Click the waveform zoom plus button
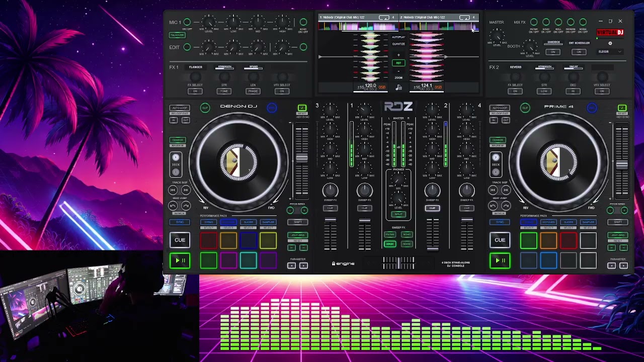 (x=398, y=55)
